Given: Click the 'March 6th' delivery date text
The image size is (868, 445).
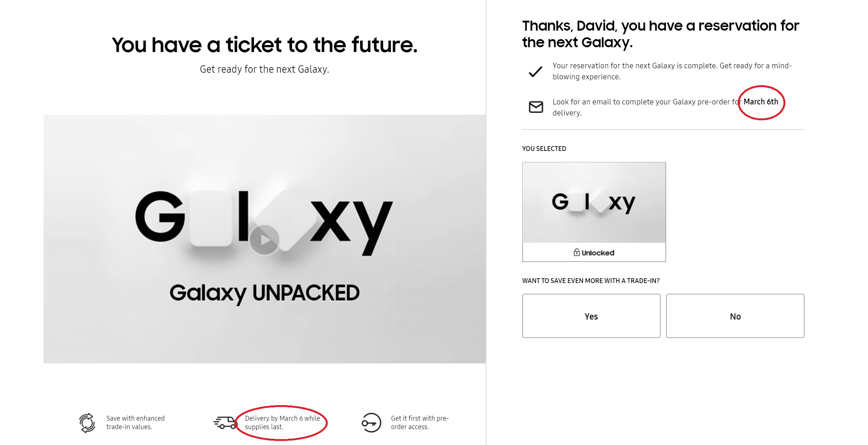Looking at the screenshot, I should pyautogui.click(x=761, y=102).
